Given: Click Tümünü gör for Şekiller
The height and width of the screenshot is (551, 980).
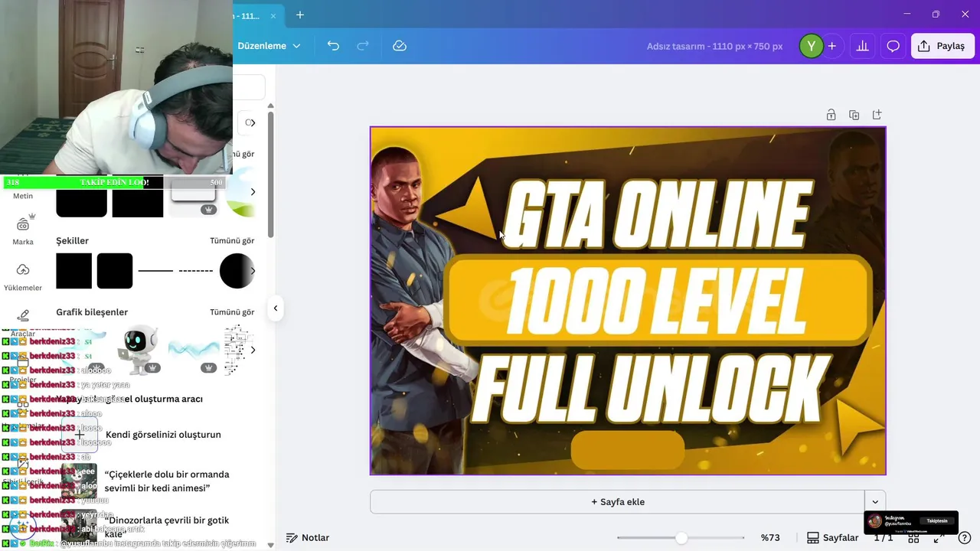Looking at the screenshot, I should pos(232,240).
